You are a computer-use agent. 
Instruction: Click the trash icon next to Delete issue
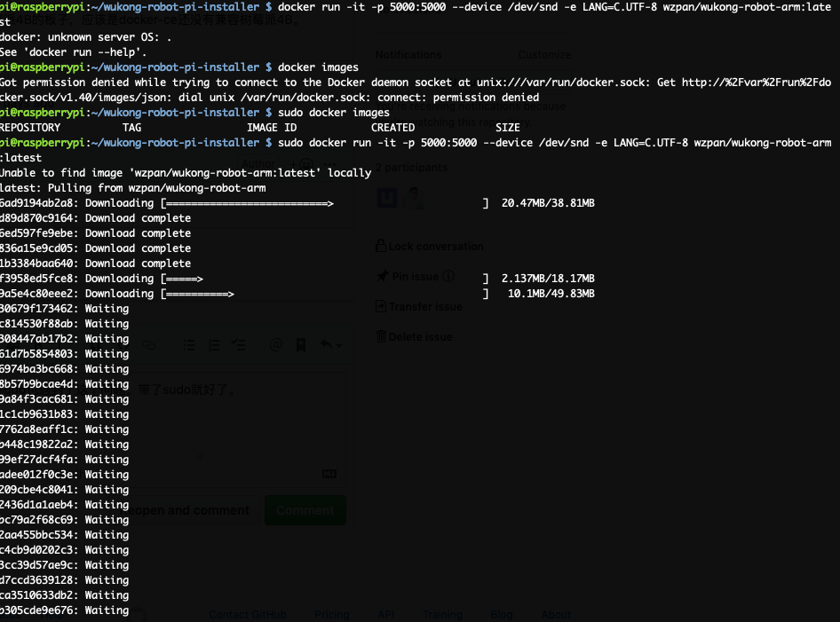pos(382,336)
